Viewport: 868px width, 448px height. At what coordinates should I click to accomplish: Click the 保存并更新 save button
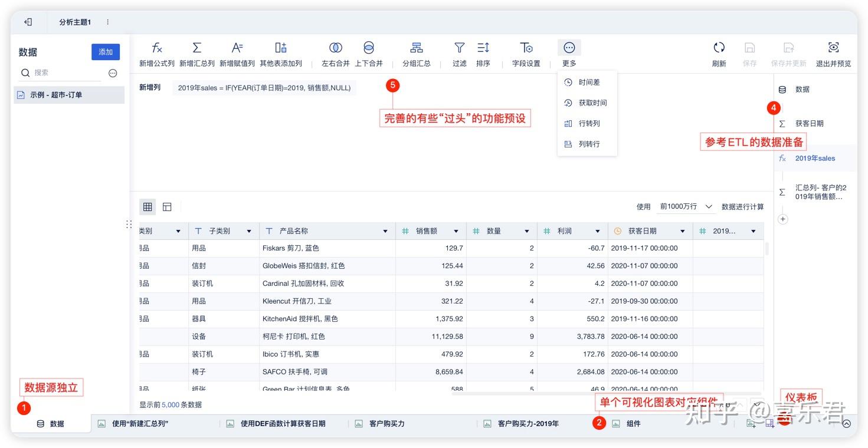(x=788, y=53)
